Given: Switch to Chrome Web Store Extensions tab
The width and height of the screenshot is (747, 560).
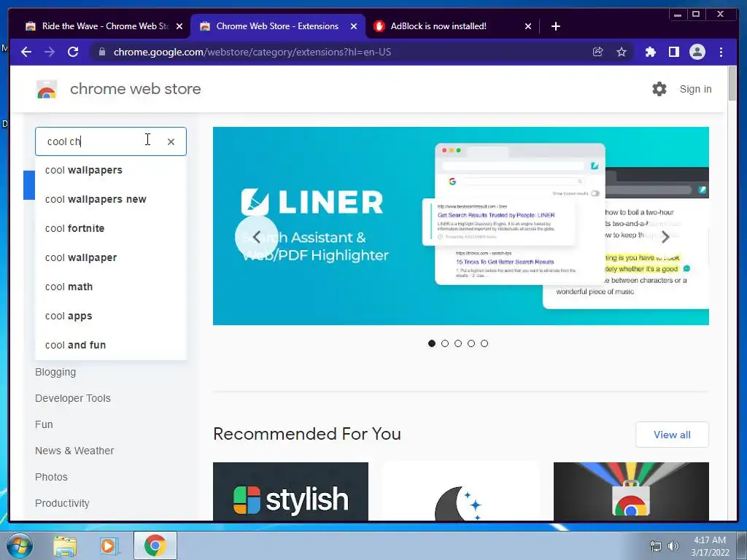Looking at the screenshot, I should click(x=277, y=26).
